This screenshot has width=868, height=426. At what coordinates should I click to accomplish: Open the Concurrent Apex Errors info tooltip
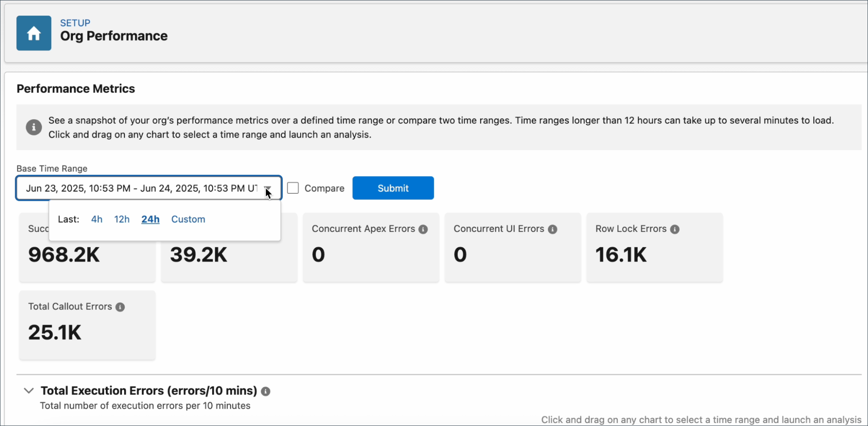coord(424,229)
